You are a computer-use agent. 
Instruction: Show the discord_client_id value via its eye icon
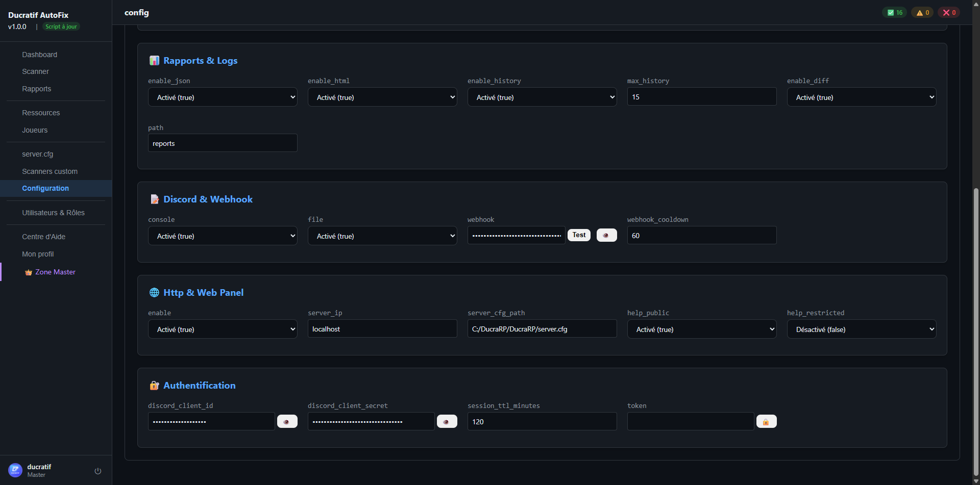(x=287, y=421)
